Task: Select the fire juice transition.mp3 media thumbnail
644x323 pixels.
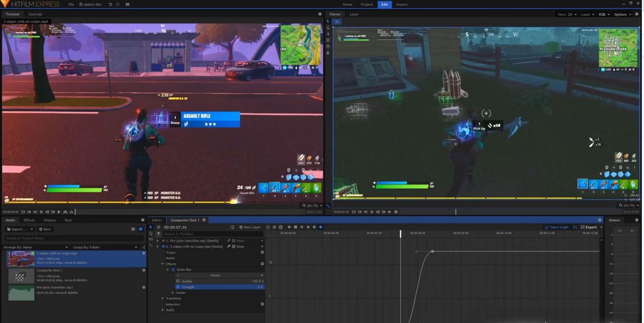Action: coord(21,293)
